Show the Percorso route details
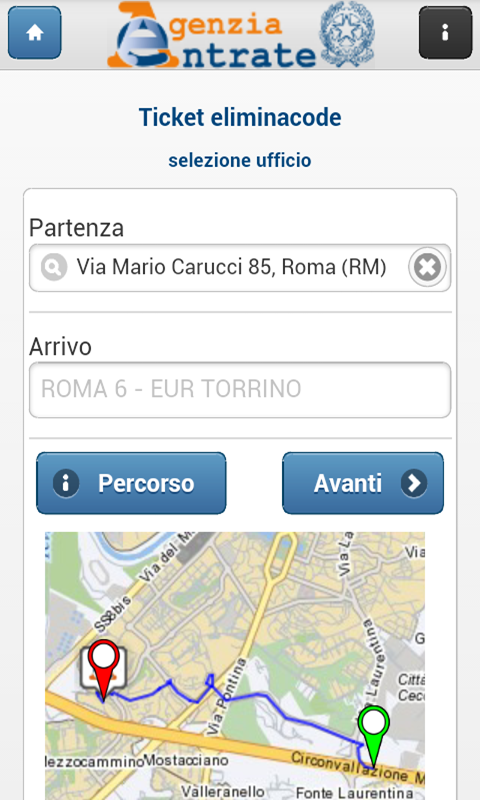The width and height of the screenshot is (480, 800). (131, 483)
